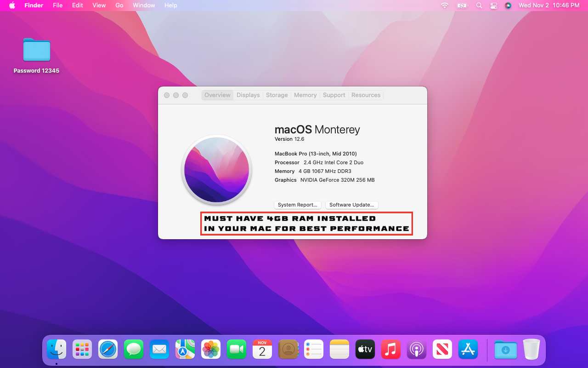Screen dimensions: 588x368
Task: Launch Reminders from the Dock
Action: coord(314,350)
